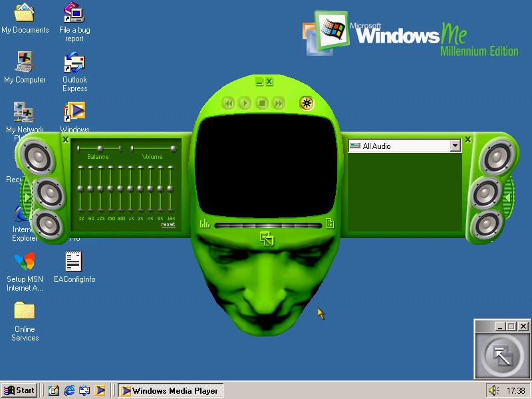The width and height of the screenshot is (532, 399).
Task: Click the Volume slider knob
Action: 174,149
